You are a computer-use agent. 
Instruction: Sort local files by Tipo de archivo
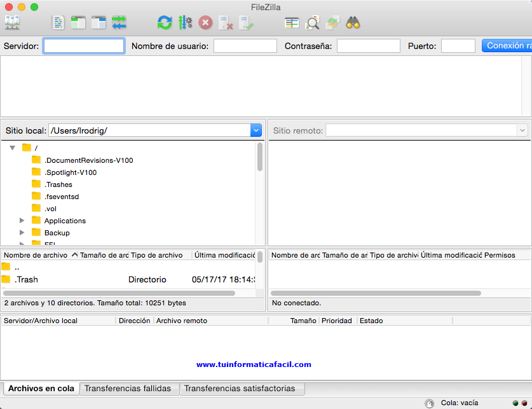click(160, 255)
